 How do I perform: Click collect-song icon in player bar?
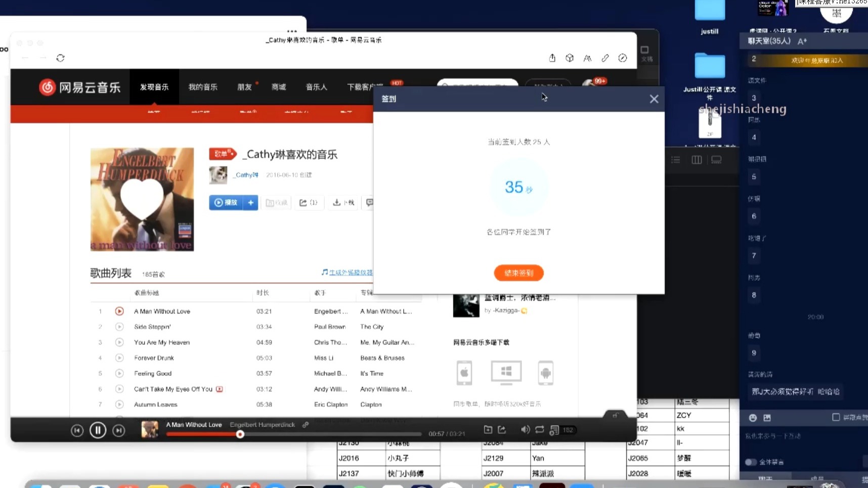[x=488, y=430]
